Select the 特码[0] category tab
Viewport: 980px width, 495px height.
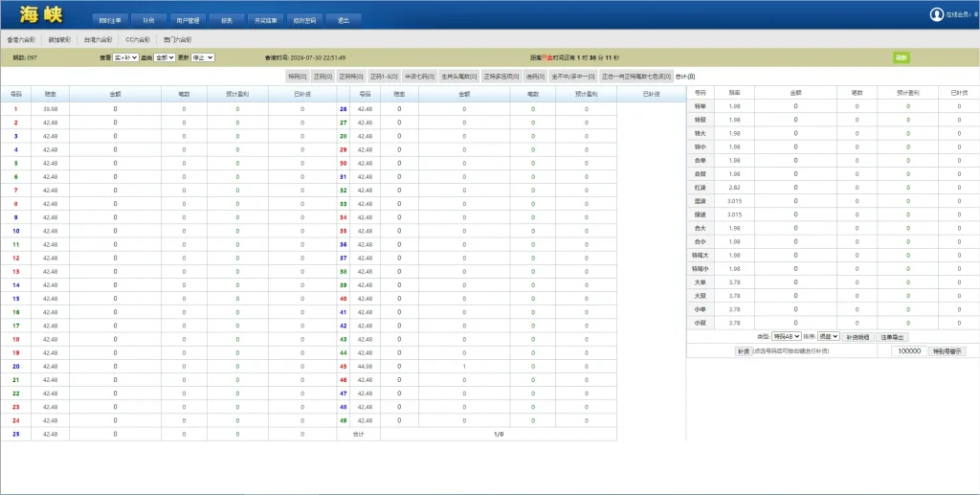click(297, 76)
